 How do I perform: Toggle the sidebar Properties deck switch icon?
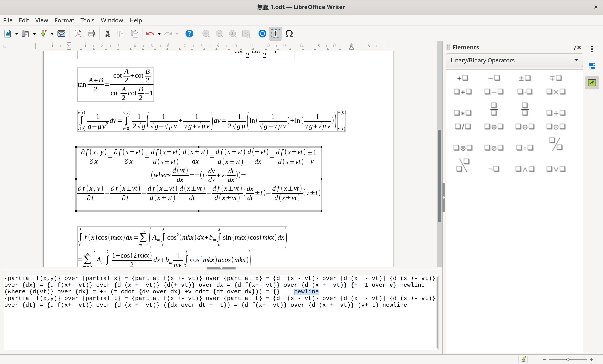[592, 66]
